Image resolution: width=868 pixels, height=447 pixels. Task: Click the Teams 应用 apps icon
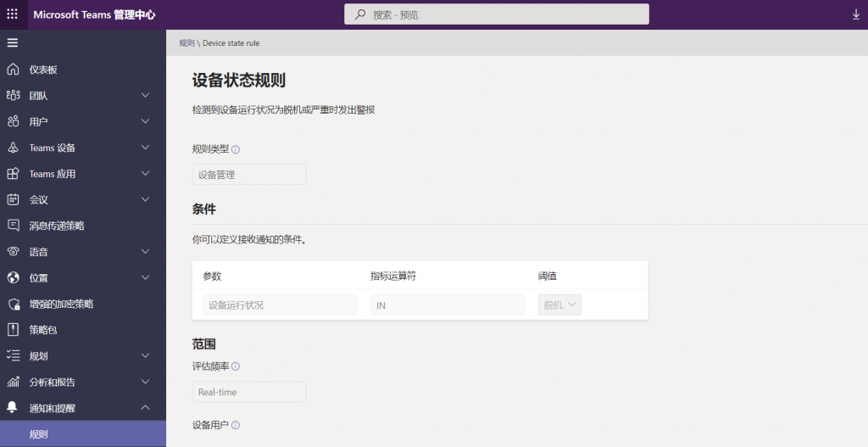(x=13, y=173)
